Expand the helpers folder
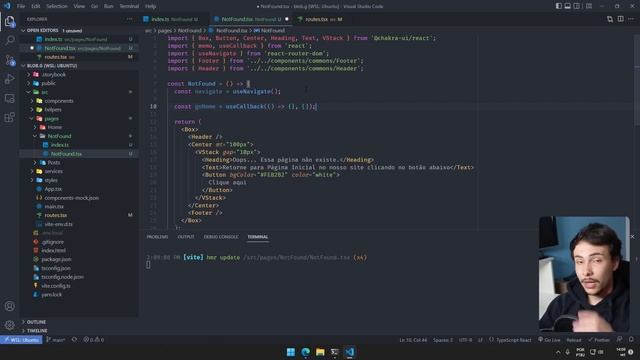 click(x=32, y=110)
